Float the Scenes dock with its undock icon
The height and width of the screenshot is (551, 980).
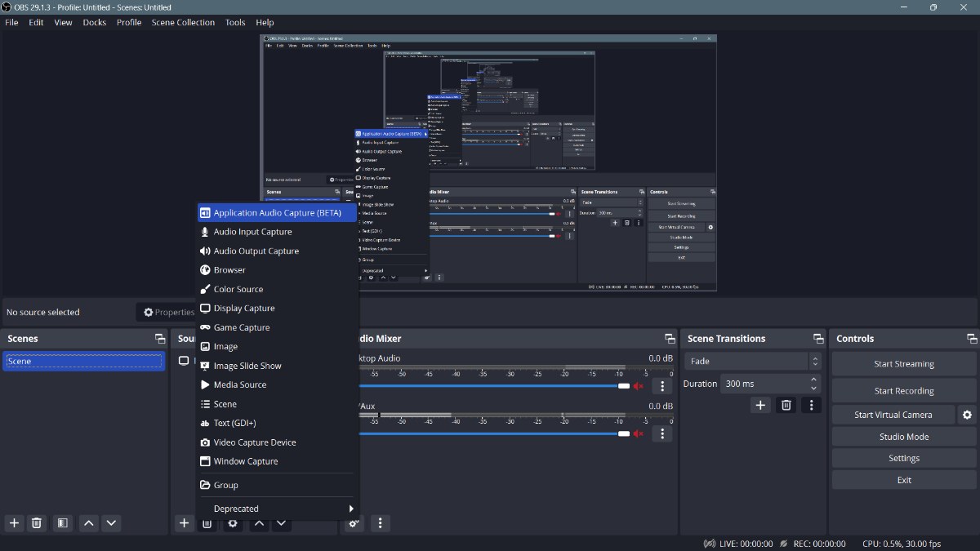point(160,339)
